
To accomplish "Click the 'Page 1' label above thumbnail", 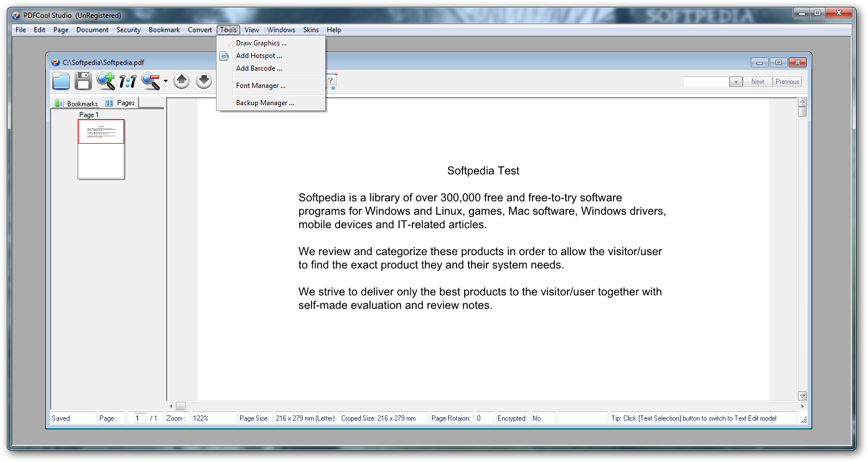I will click(89, 115).
